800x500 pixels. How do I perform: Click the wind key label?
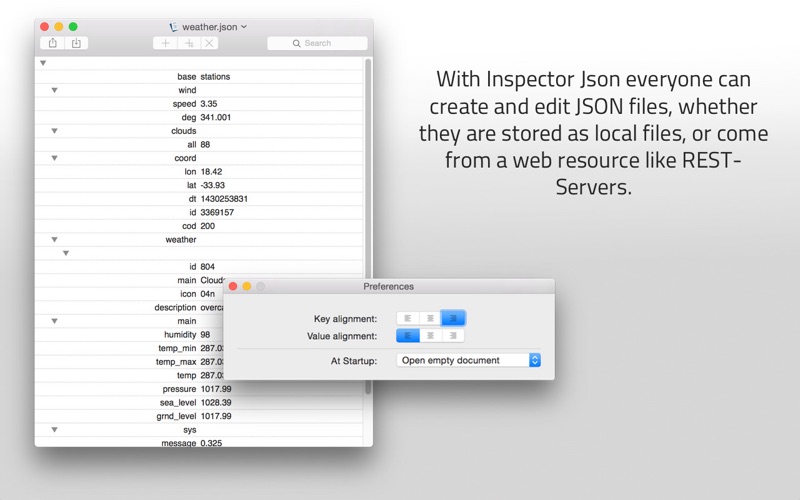[x=187, y=90]
